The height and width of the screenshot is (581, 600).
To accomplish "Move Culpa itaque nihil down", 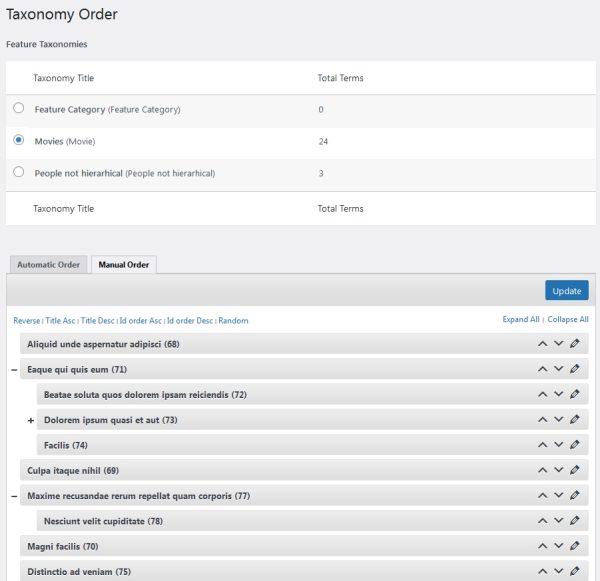I will (x=559, y=470).
